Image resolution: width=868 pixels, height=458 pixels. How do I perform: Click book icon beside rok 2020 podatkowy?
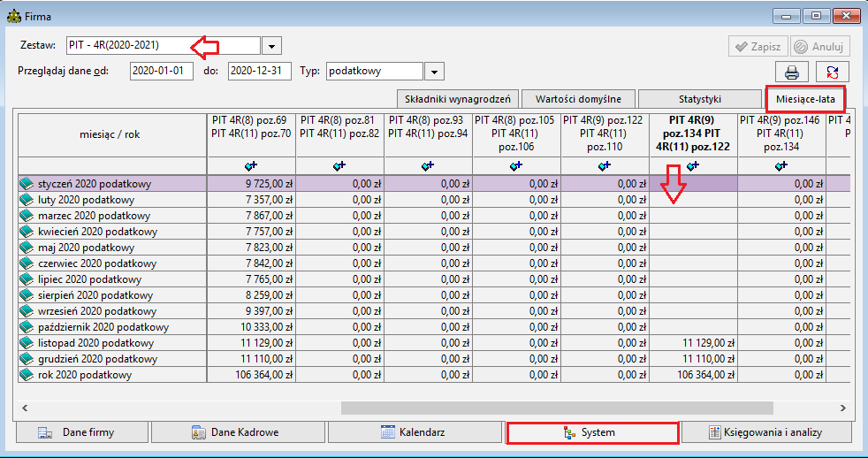(x=27, y=375)
